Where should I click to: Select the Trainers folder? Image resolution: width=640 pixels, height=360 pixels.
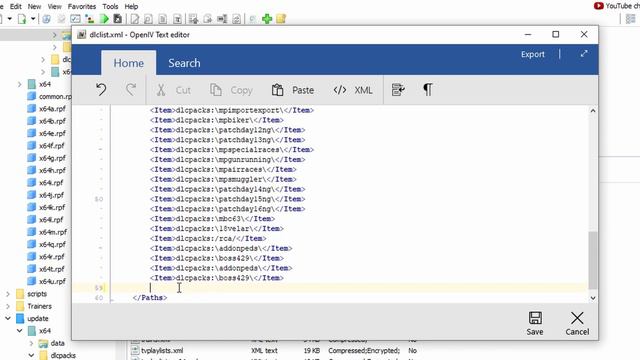39,306
